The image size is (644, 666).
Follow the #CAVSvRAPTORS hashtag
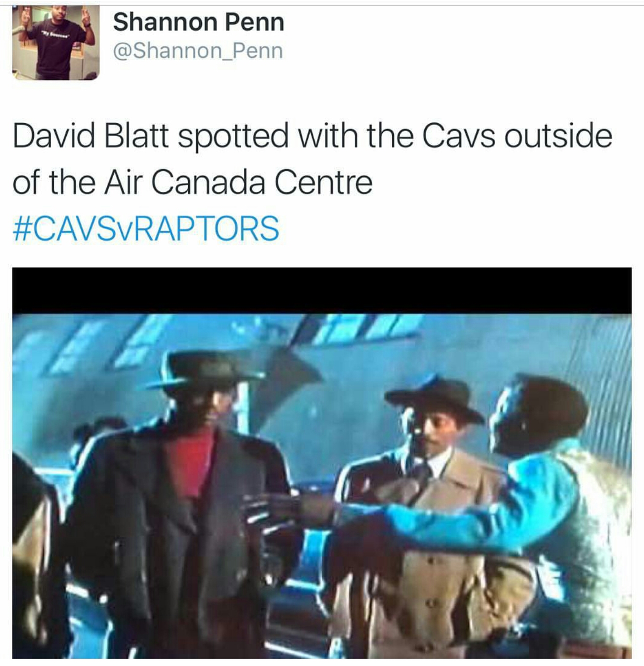coord(146,228)
